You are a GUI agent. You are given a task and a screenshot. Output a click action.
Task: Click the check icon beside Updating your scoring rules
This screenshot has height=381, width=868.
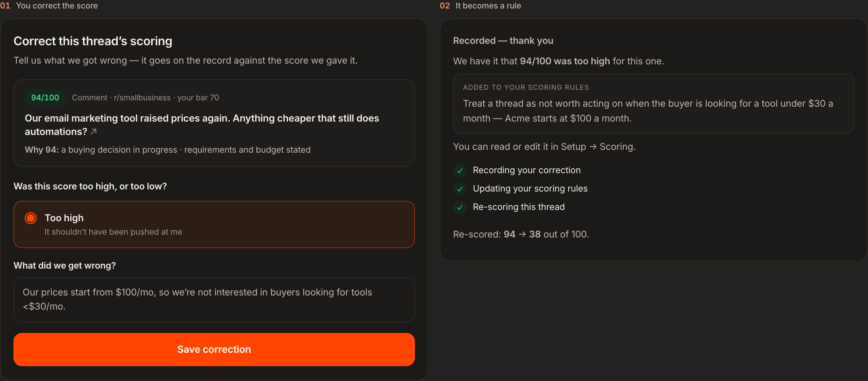(460, 189)
